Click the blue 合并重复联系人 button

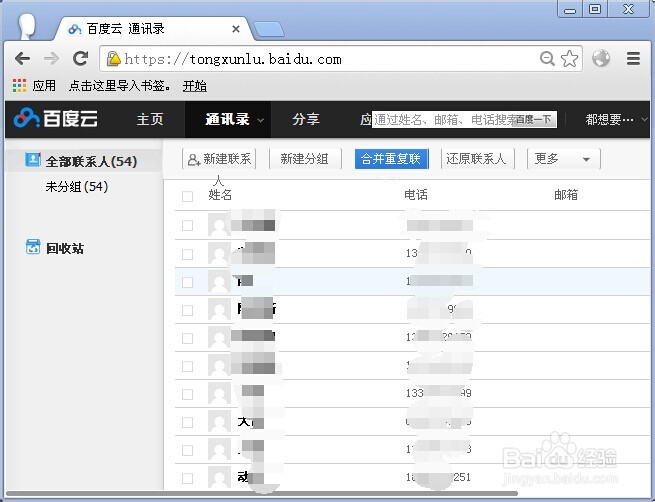pyautogui.click(x=391, y=159)
